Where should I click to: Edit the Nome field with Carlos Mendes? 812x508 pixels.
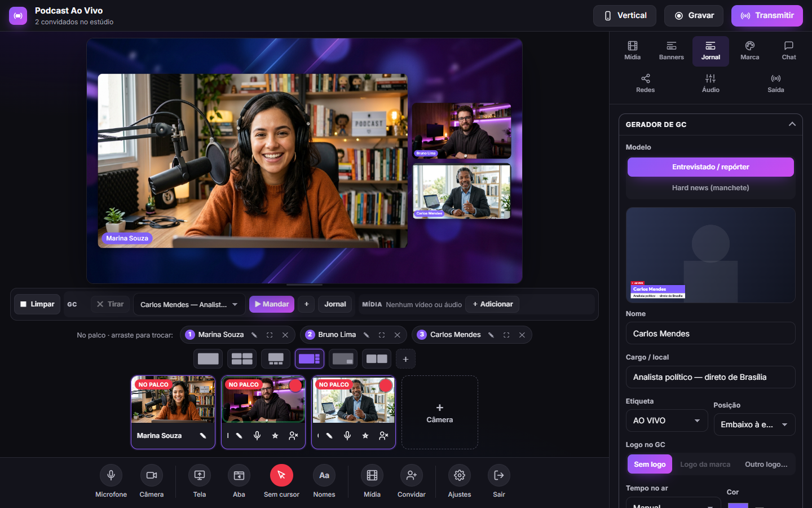coord(710,333)
